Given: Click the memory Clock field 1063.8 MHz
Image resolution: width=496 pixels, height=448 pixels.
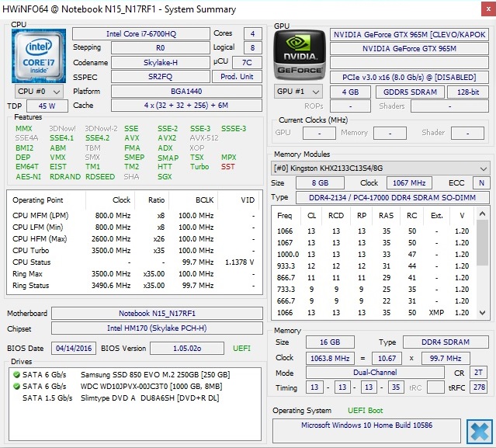Looking at the screenshot, I should pos(330,358).
